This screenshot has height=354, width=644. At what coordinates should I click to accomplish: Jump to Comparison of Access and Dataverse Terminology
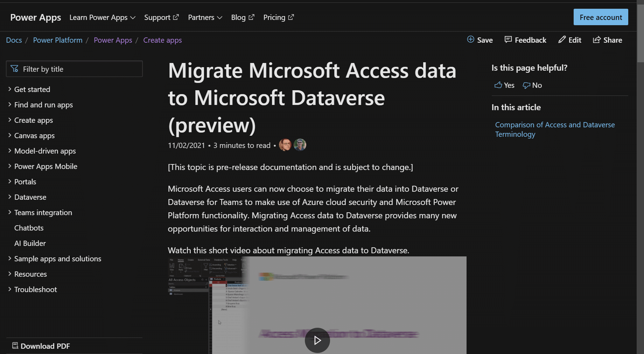[555, 129]
